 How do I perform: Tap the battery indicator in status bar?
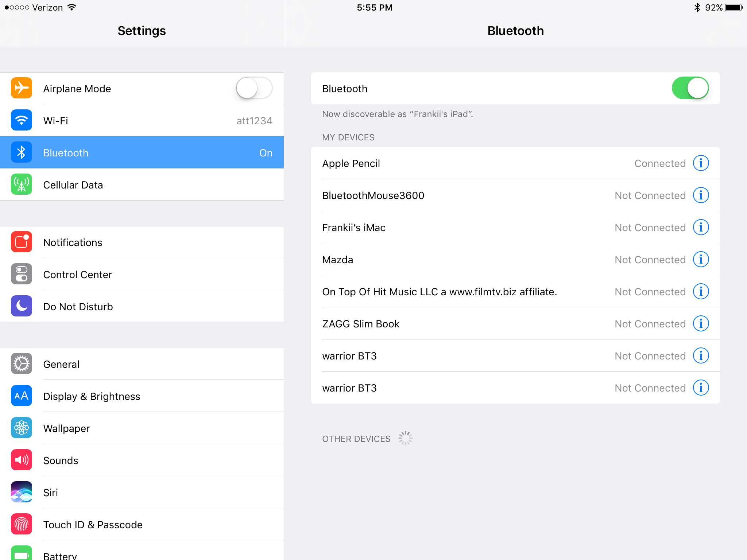pos(734,8)
